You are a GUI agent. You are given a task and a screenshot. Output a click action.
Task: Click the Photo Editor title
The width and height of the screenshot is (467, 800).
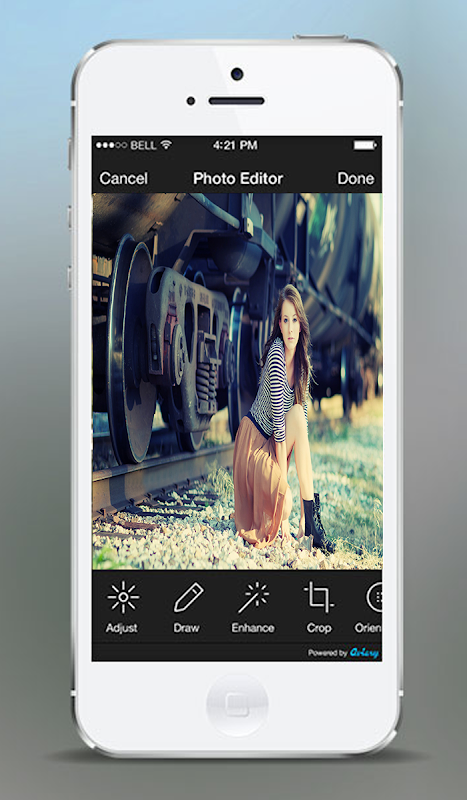[238, 178]
